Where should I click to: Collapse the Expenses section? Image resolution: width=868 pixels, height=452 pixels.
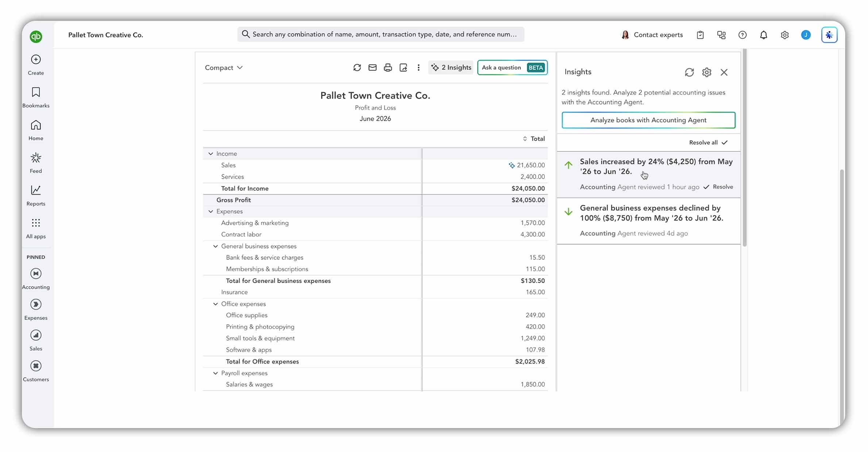click(x=211, y=211)
